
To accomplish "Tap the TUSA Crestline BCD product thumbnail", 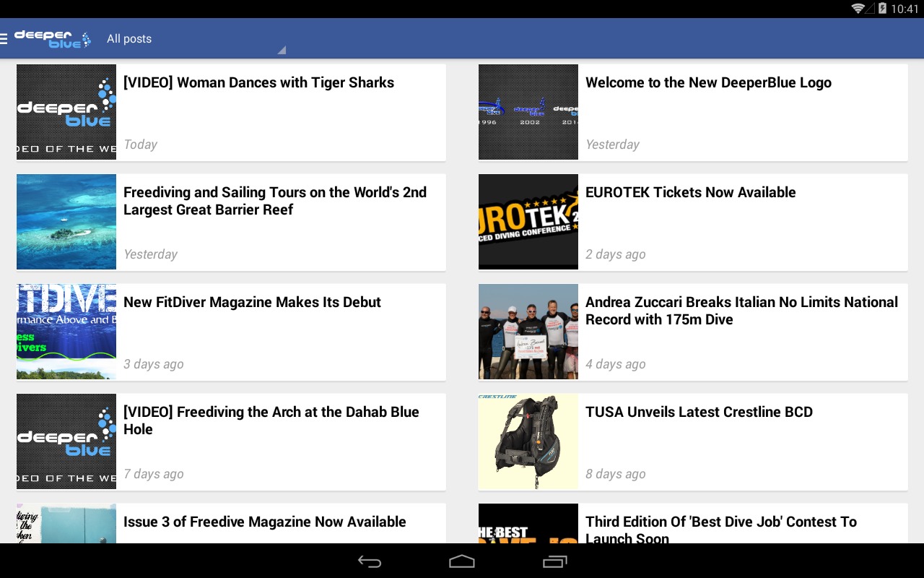I will click(528, 441).
